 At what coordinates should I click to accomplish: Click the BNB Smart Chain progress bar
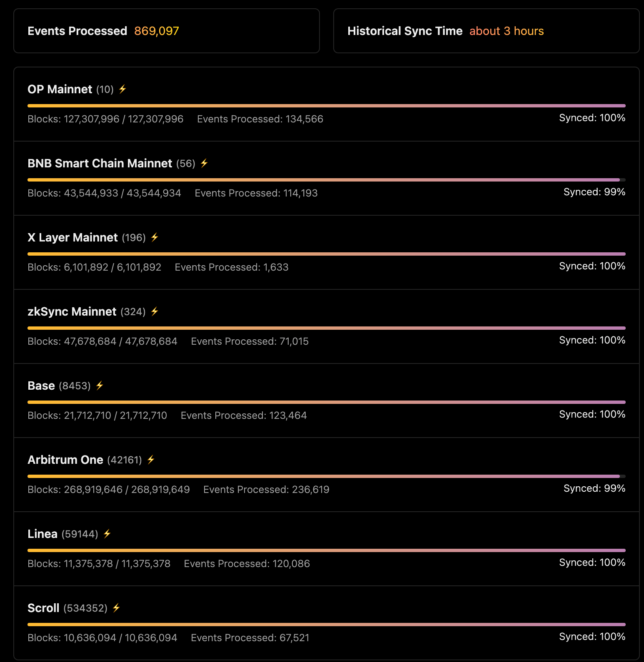click(326, 180)
